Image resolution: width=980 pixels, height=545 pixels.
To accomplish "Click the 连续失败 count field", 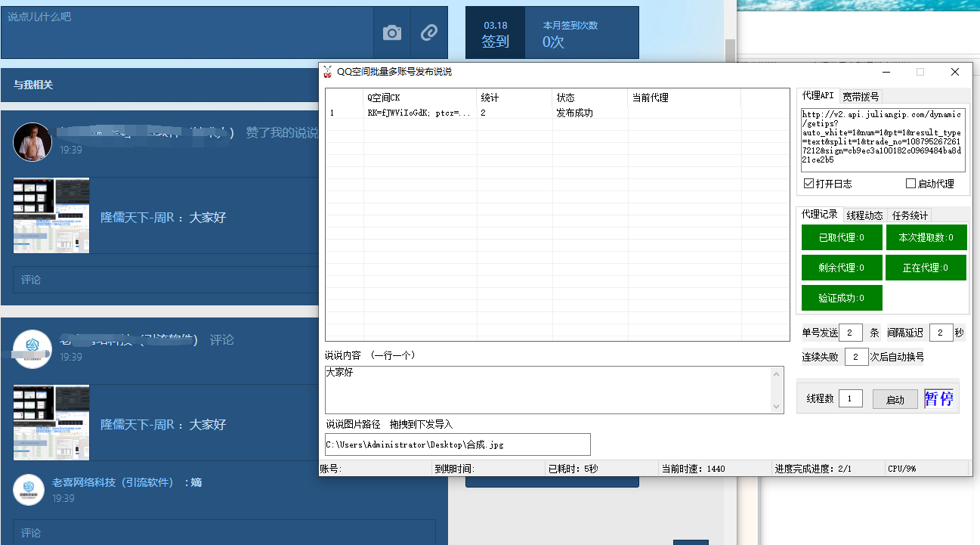I will pyautogui.click(x=856, y=357).
